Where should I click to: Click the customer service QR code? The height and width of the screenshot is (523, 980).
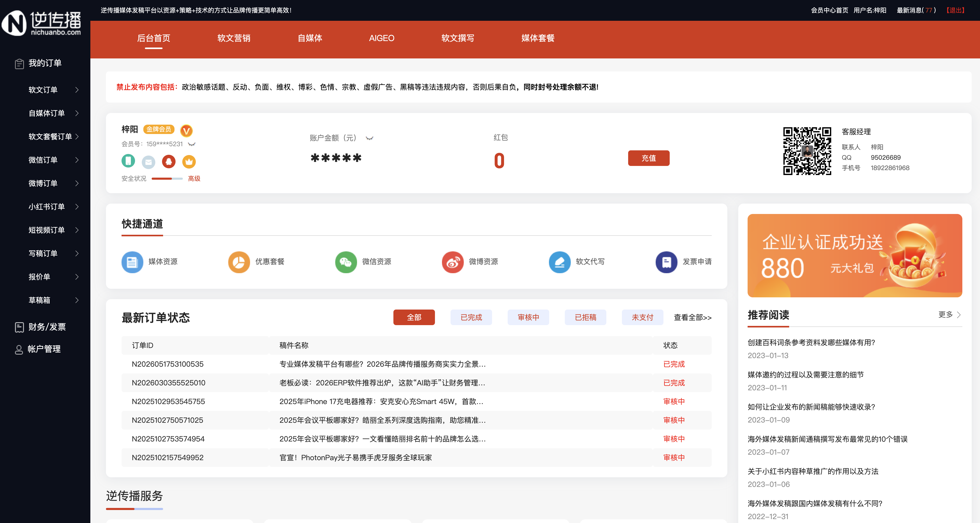pyautogui.click(x=807, y=151)
